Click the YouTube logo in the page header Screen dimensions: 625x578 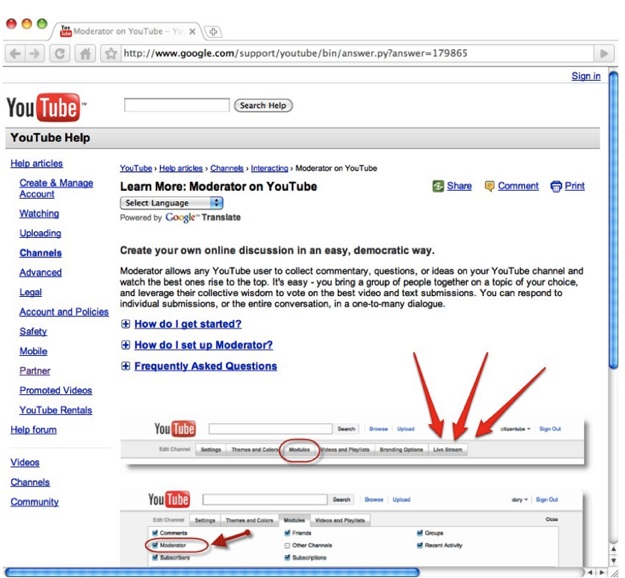(46, 108)
